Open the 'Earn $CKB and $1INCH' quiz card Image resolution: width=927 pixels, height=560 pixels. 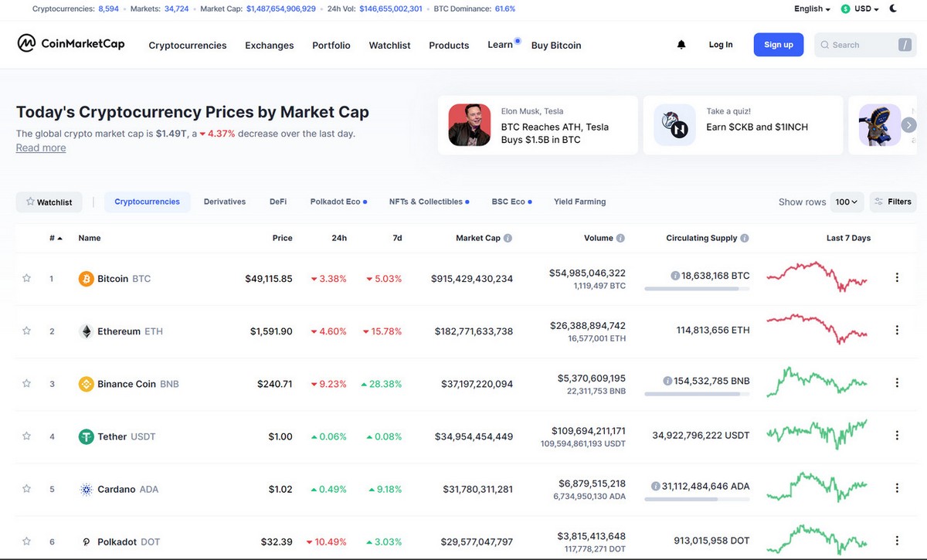(x=742, y=125)
